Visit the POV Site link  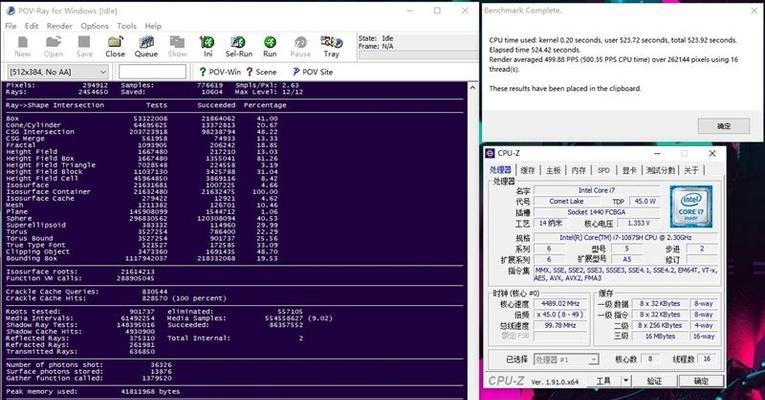coord(312,72)
